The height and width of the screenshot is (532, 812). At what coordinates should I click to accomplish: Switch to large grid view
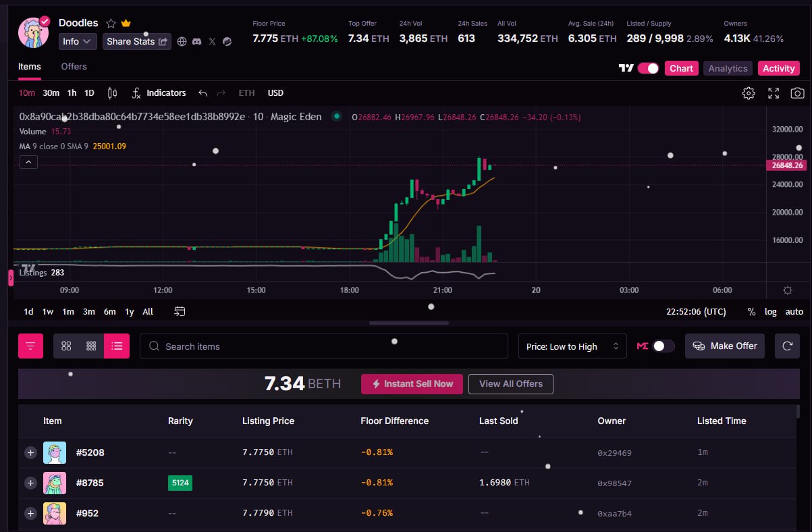pos(66,346)
